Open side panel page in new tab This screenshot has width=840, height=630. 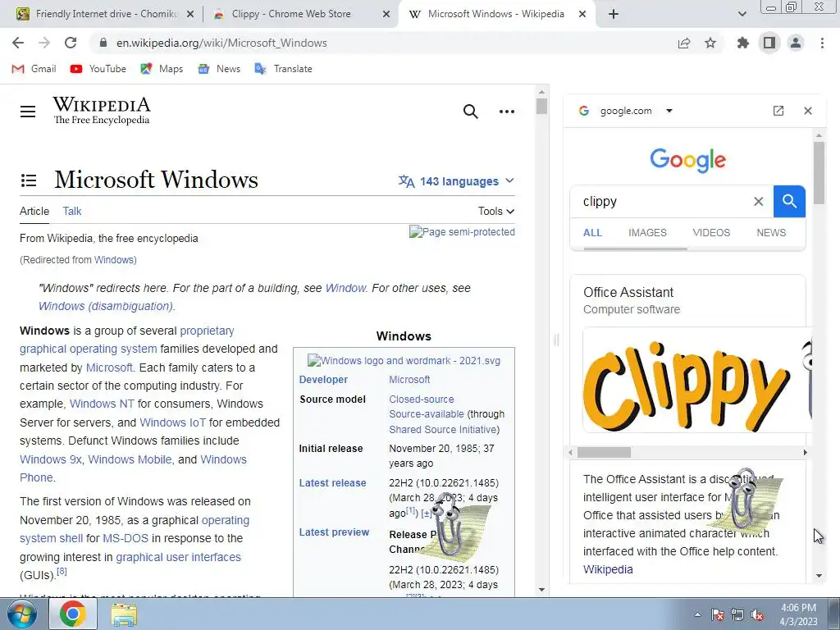click(x=778, y=111)
